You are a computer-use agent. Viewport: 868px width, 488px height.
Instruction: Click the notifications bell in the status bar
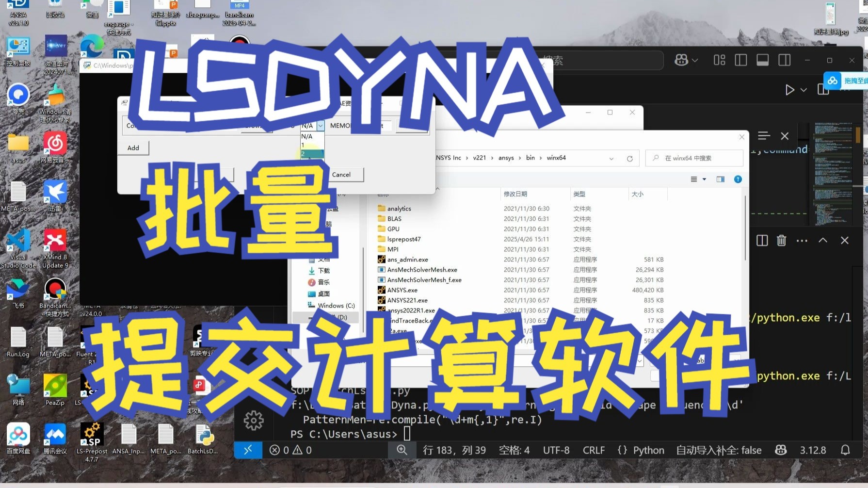pyautogui.click(x=846, y=450)
